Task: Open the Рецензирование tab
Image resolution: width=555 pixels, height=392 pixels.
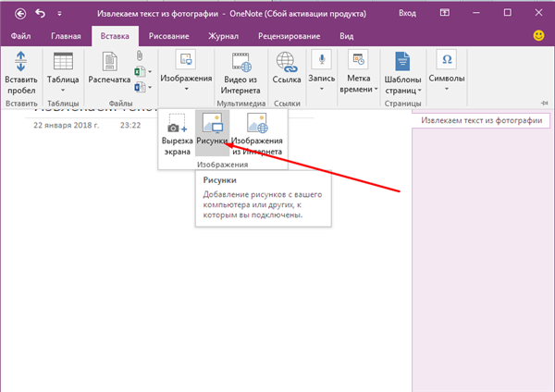Action: pos(290,36)
